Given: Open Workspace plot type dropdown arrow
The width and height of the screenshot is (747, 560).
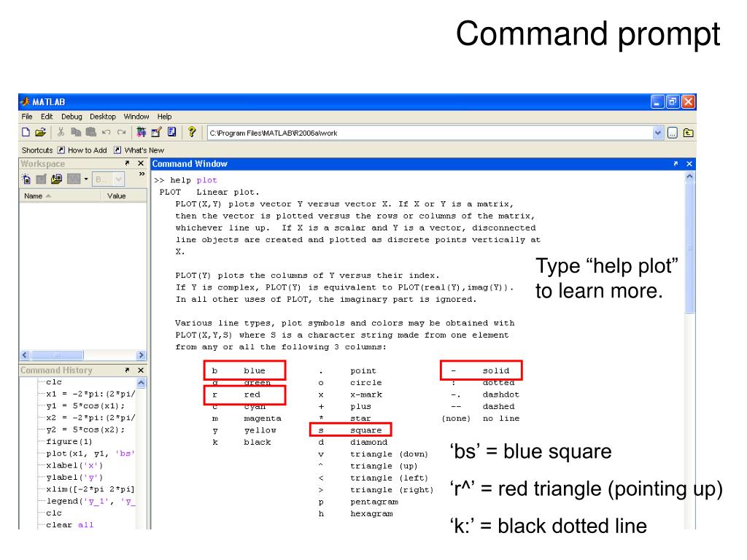Looking at the screenshot, I should click(86, 179).
